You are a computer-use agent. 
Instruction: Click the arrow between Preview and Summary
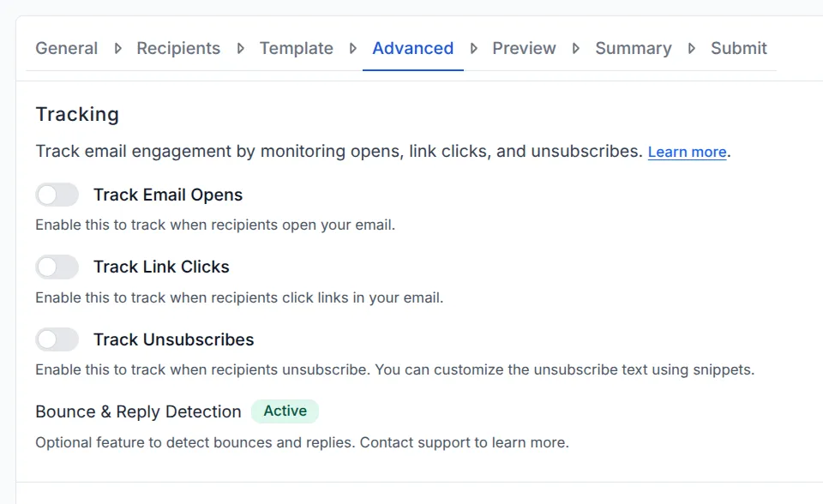pyautogui.click(x=576, y=49)
